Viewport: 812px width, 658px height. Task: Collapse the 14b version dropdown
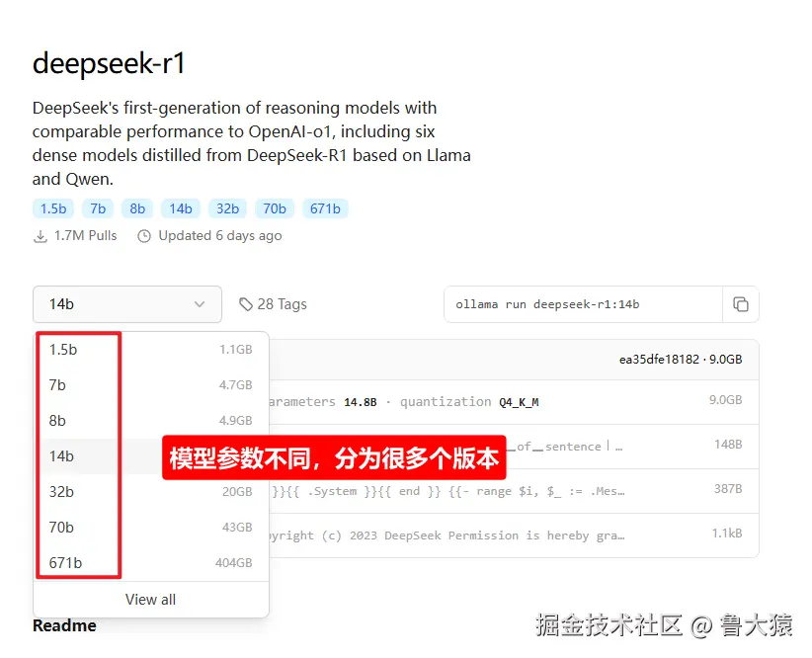(x=127, y=304)
